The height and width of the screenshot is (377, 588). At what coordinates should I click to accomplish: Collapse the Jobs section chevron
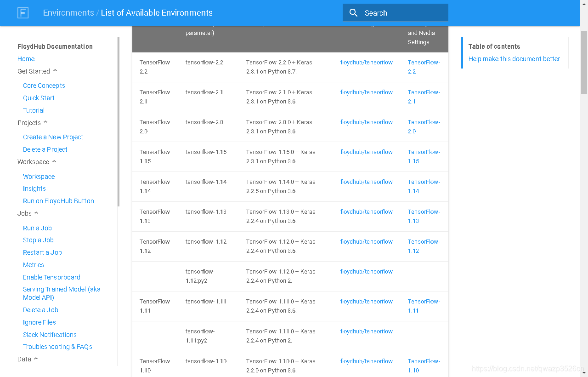pyautogui.click(x=36, y=213)
